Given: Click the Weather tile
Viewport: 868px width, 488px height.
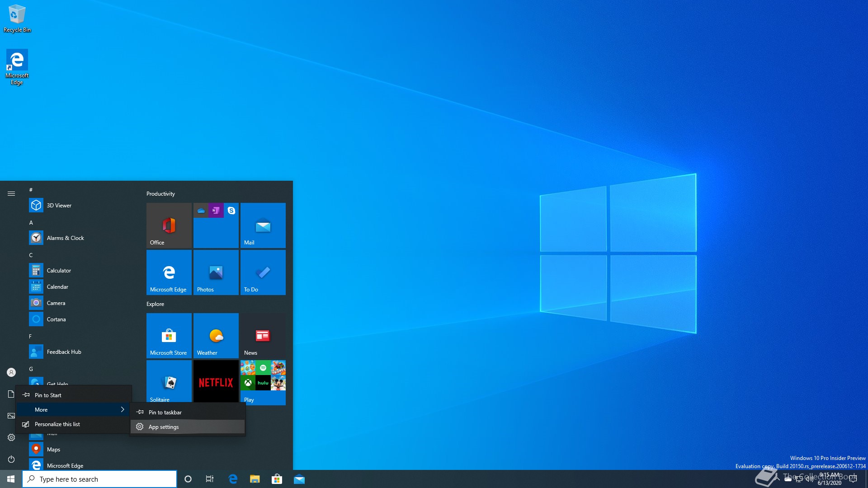Looking at the screenshot, I should [x=216, y=336].
